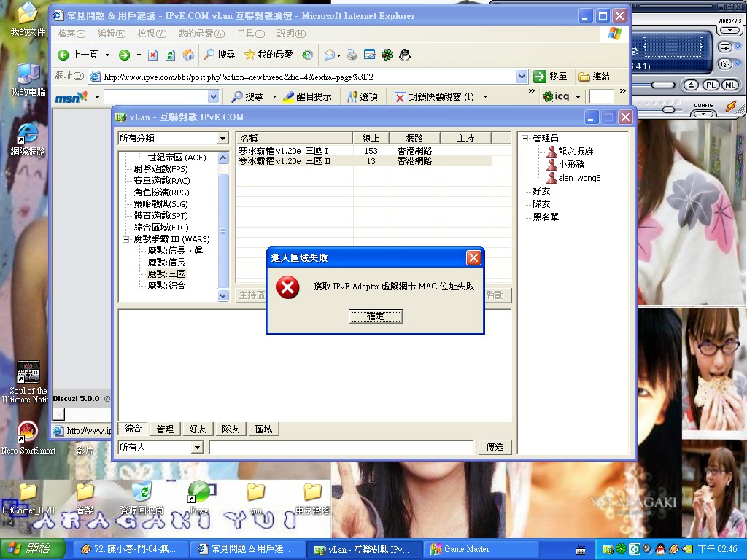Click the IE mail envelope icon

(329, 55)
